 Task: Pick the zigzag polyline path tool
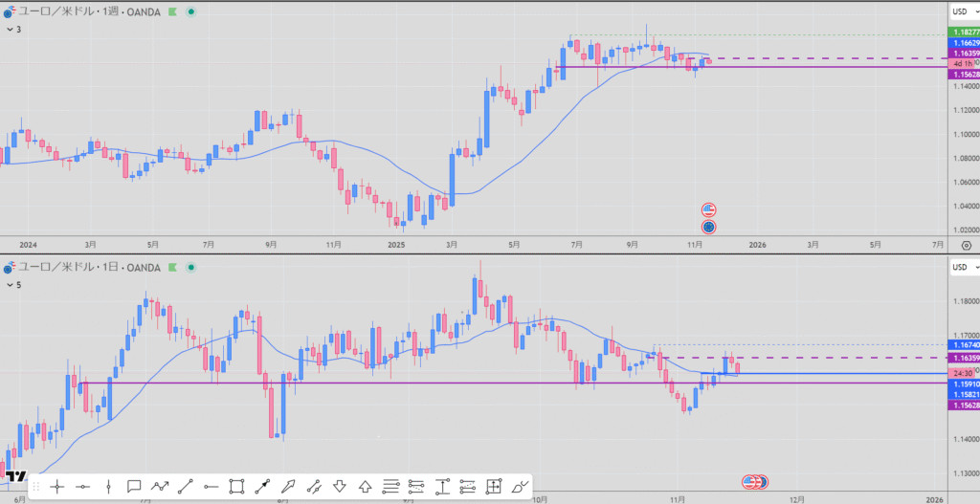[160, 487]
